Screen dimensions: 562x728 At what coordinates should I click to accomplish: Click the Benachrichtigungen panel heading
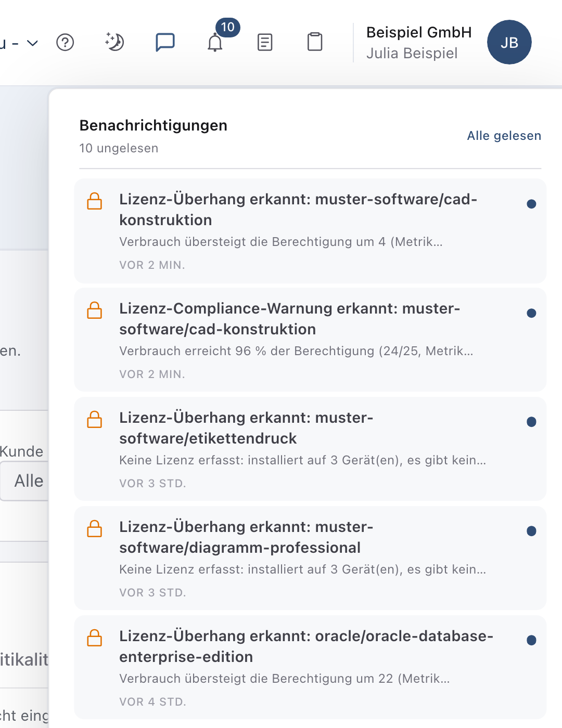[153, 125]
